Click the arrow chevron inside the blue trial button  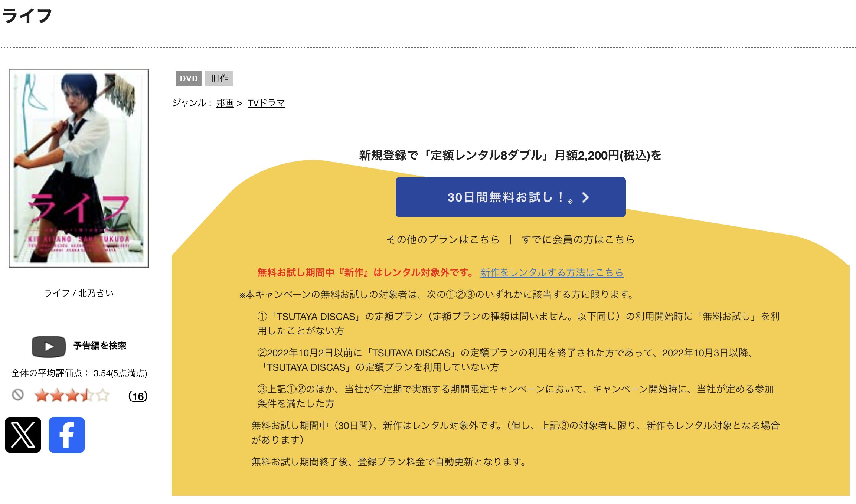(x=586, y=198)
